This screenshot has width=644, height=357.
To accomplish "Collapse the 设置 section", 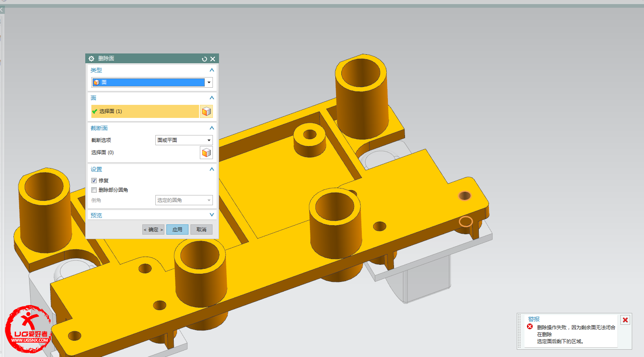I will [212, 169].
